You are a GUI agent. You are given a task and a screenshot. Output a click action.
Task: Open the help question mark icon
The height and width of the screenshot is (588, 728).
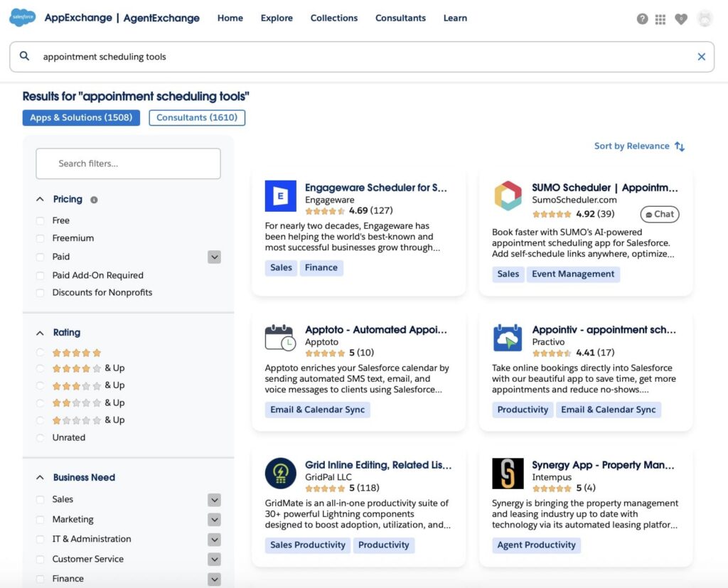(643, 19)
